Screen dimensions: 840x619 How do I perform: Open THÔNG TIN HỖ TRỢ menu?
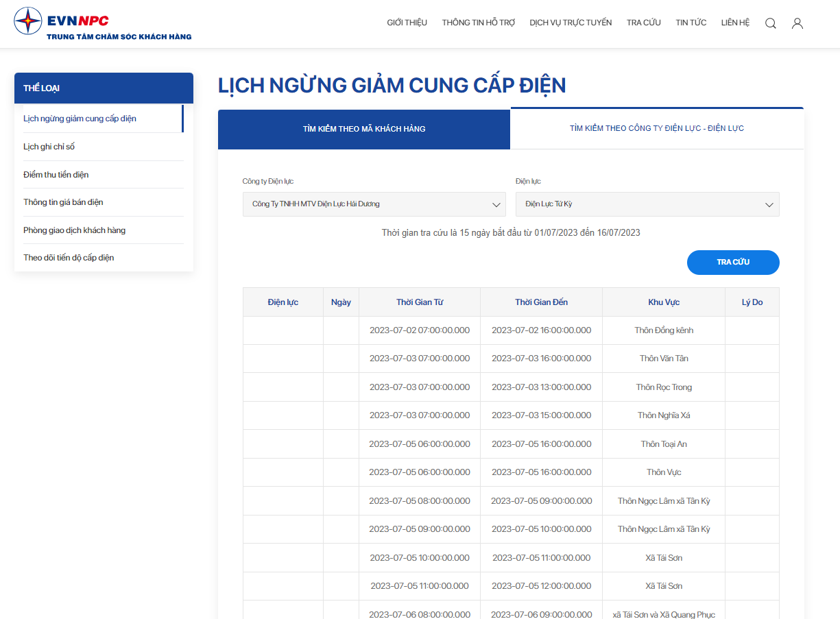tap(479, 23)
